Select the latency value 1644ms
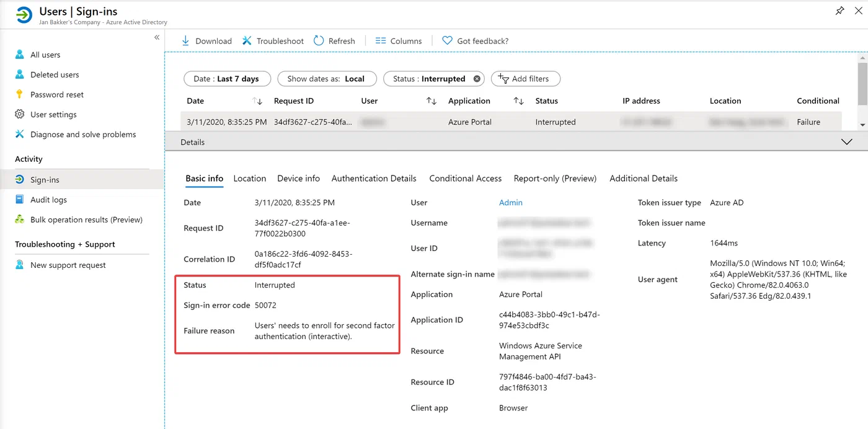This screenshot has height=429, width=868. coord(724,243)
